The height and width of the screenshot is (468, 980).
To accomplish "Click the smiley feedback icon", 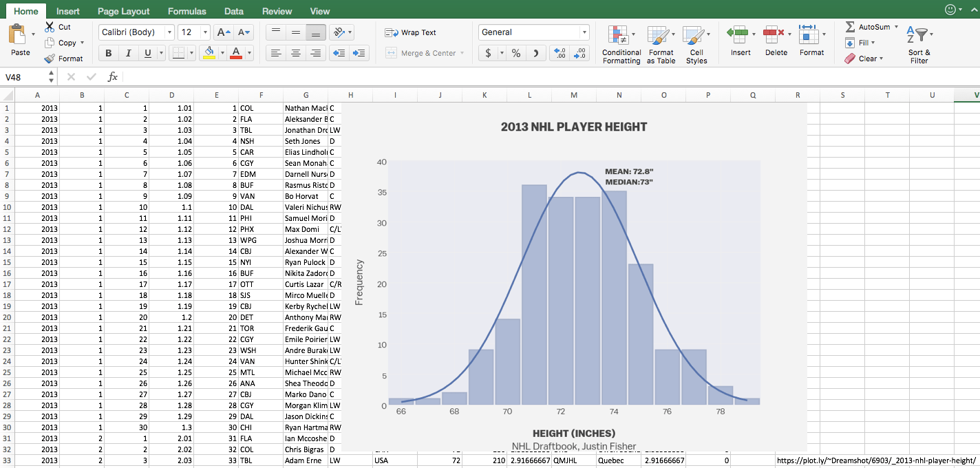I will coord(952,10).
